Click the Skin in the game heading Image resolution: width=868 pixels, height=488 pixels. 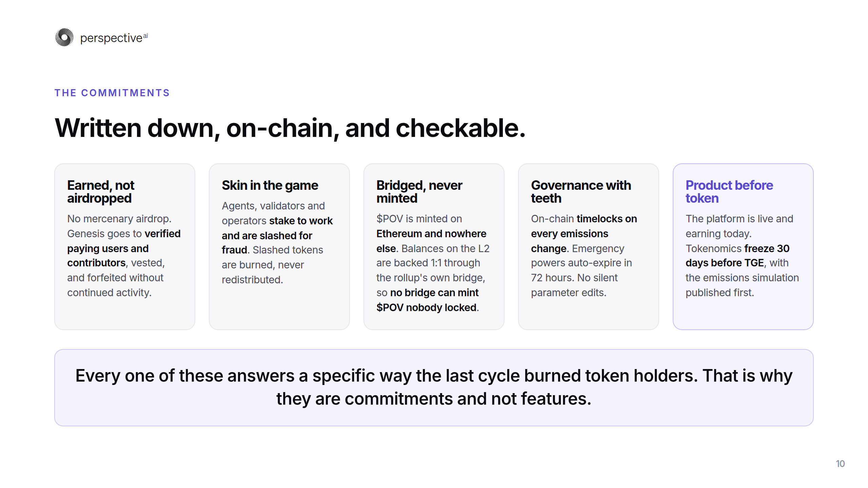coord(270,185)
